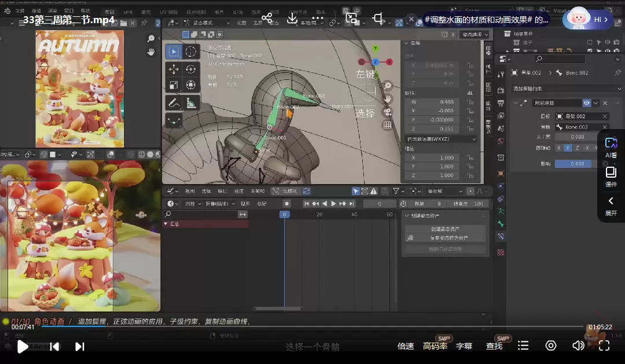Open 回放 playback menu in timeline
Image resolution: width=625 pixels, height=364 pixels.
coord(192,204)
